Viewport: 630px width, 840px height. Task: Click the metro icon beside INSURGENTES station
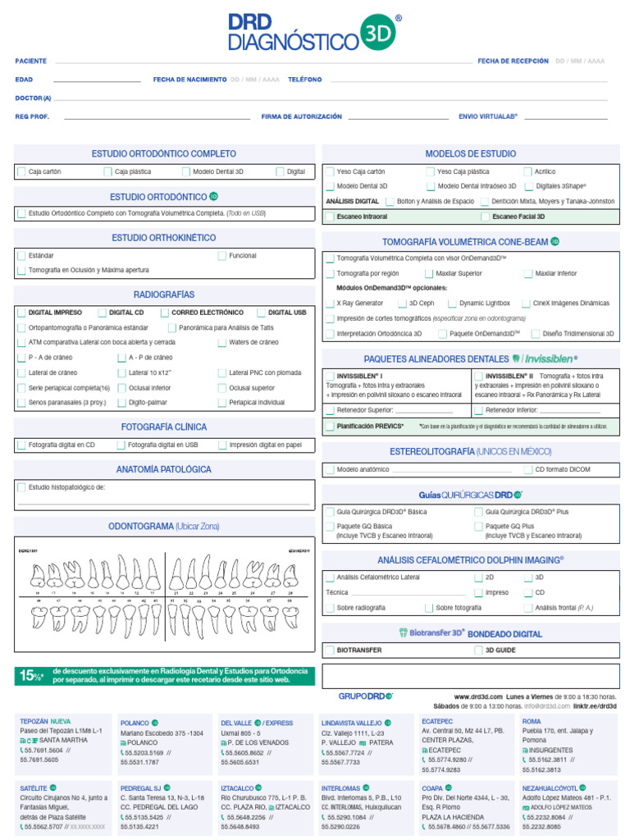pyautogui.click(x=526, y=751)
